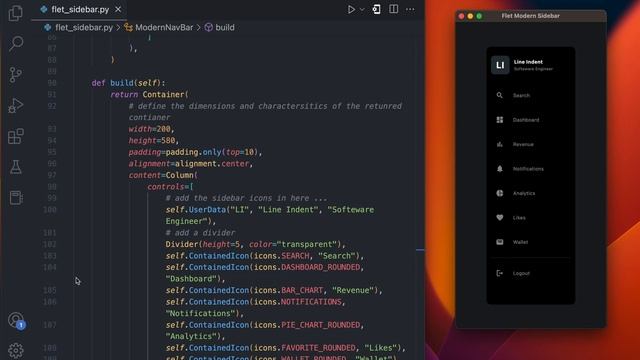Screen dimensions: 640x360
Task: Click the Dashboard grid icon
Action: (x=500, y=120)
